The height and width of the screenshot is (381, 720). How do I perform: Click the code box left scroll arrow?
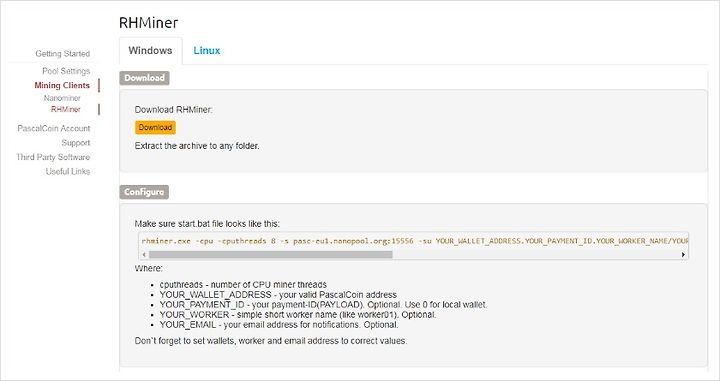point(144,254)
